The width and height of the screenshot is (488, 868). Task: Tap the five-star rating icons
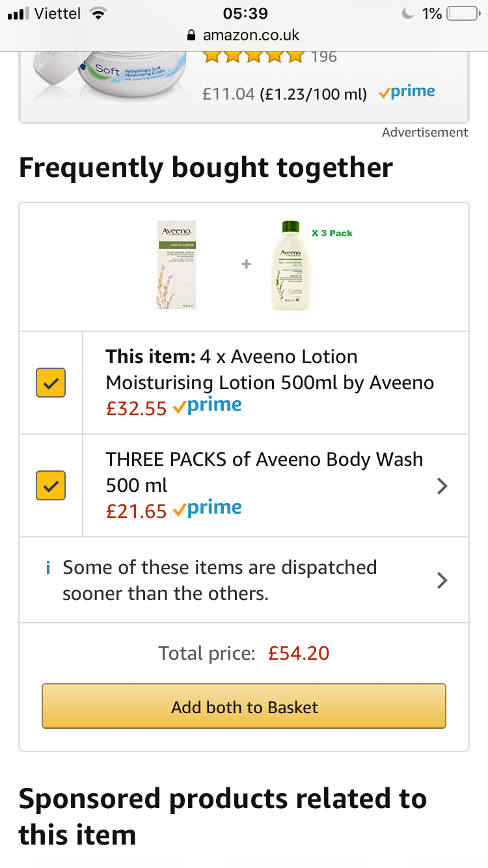tap(253, 57)
